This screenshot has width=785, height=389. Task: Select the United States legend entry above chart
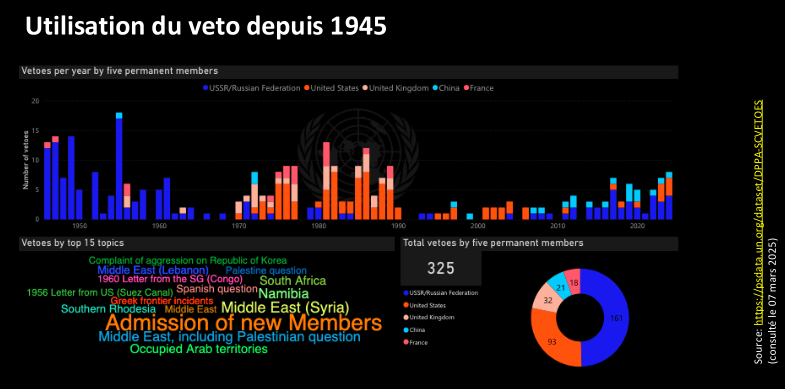pyautogui.click(x=331, y=88)
